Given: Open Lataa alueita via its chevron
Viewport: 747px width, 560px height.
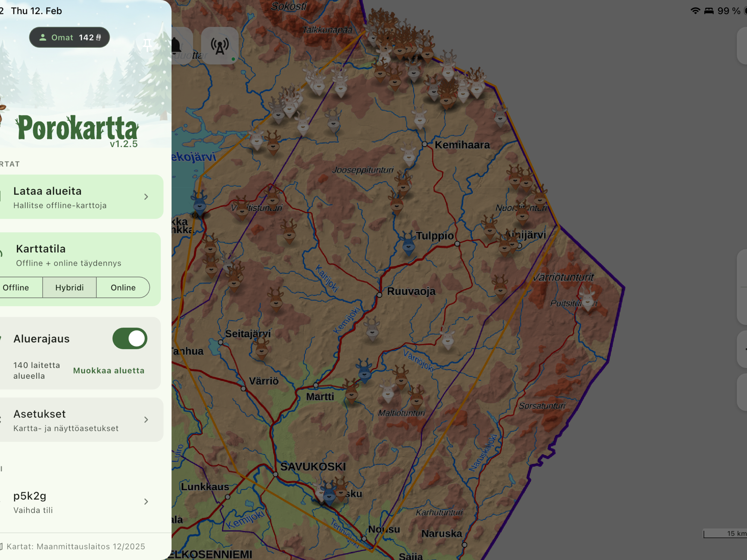Looking at the screenshot, I should coord(146,197).
